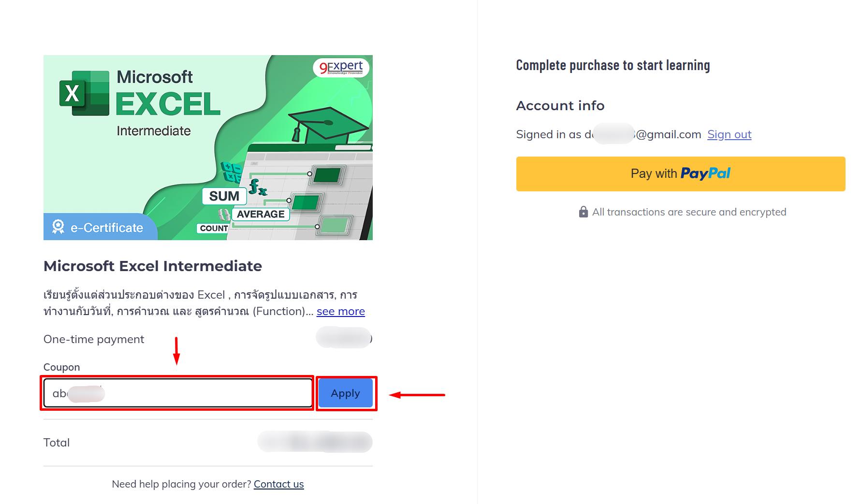861x504 pixels.
Task: Click the AVERAGE function label graphic
Action: coord(261,214)
